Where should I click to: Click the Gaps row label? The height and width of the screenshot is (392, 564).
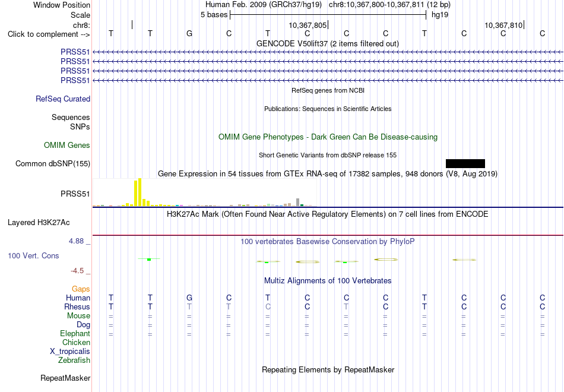click(x=81, y=289)
